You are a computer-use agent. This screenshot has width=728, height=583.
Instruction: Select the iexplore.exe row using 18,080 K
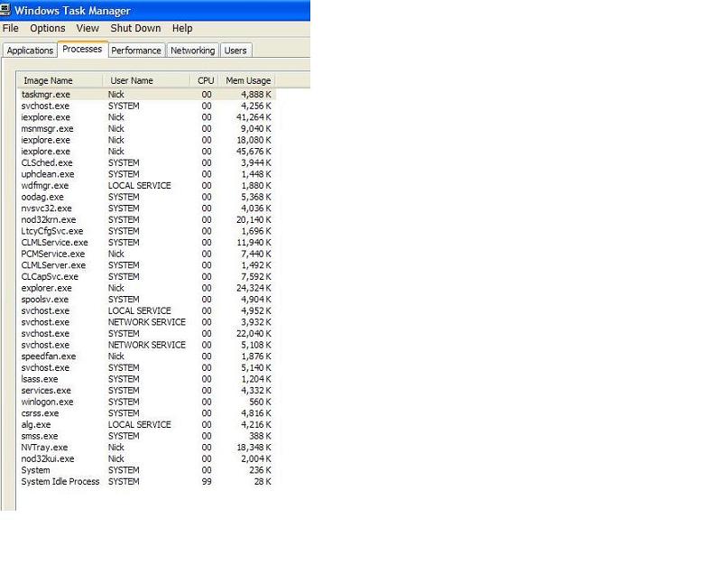(147, 140)
